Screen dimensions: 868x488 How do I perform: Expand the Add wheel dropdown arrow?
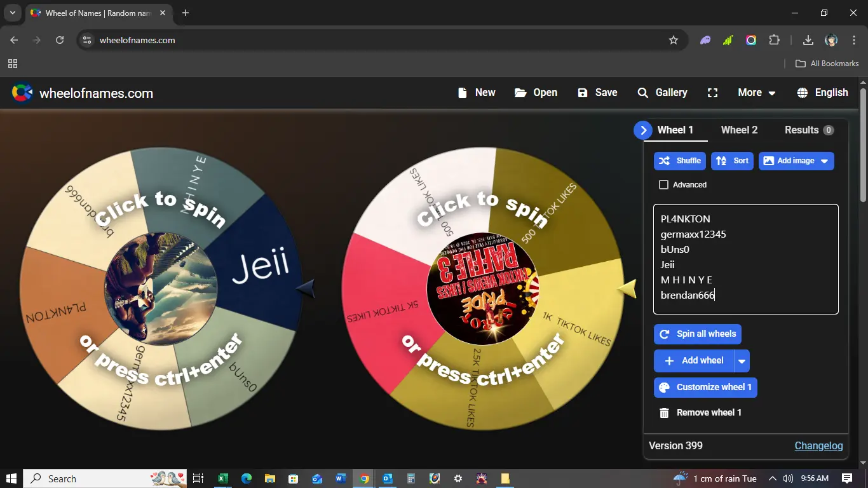[742, 361]
